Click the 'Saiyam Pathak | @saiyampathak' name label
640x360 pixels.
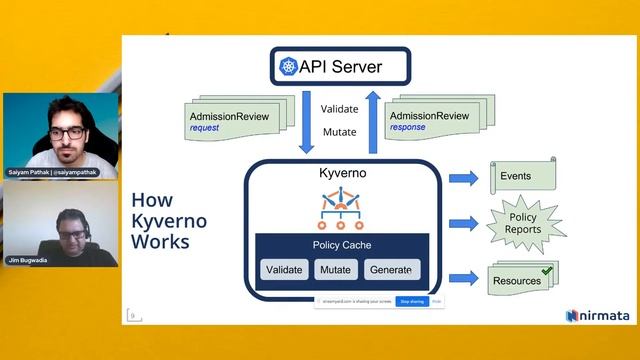(53, 172)
